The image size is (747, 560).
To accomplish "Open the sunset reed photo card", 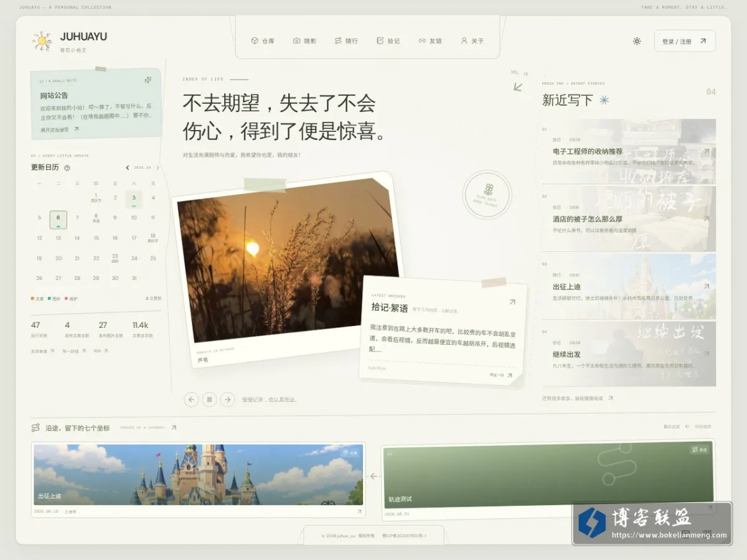I will pos(288,268).
